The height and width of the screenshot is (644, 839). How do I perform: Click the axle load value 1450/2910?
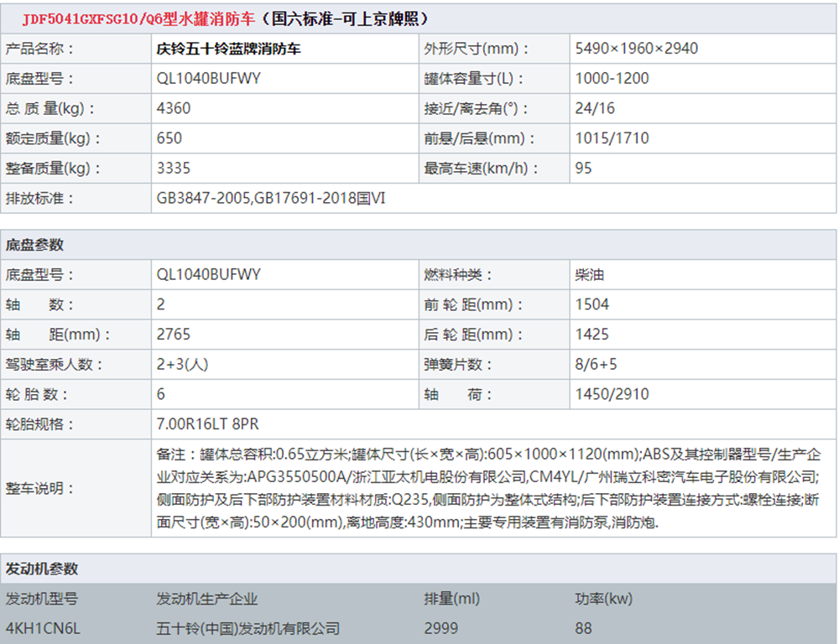(x=612, y=395)
